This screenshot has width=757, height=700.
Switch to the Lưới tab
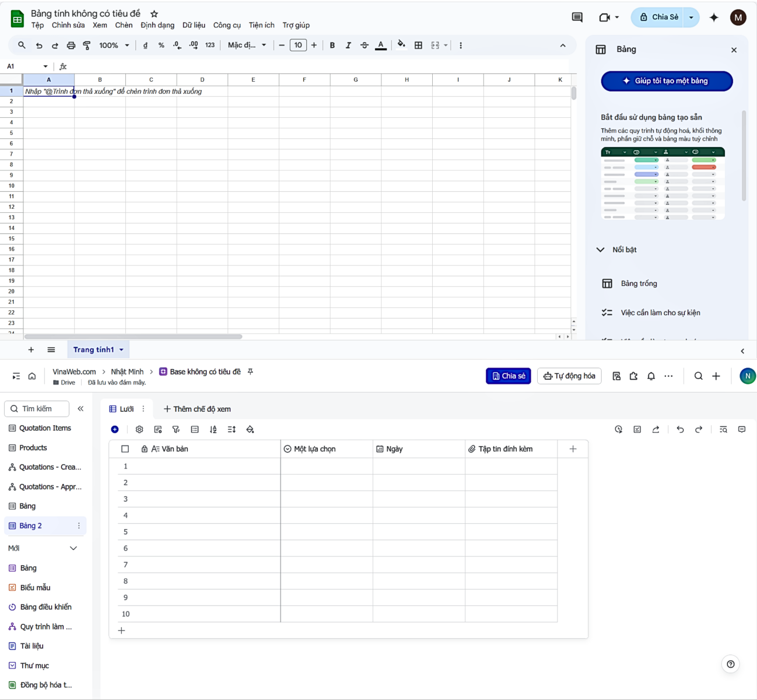pos(124,409)
